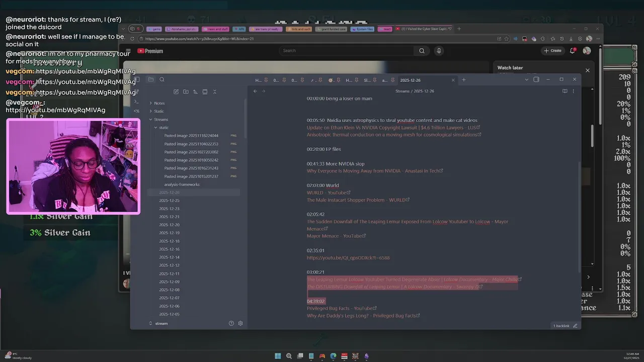Open the 2025-12-19 note in file tree

pyautogui.click(x=170, y=233)
